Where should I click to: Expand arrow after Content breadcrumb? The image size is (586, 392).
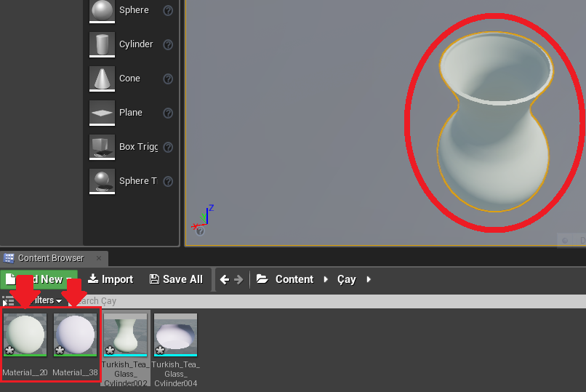coord(326,279)
